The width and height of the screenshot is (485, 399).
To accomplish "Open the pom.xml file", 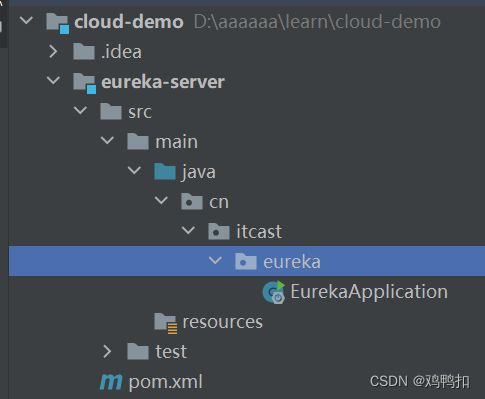I will click(165, 383).
